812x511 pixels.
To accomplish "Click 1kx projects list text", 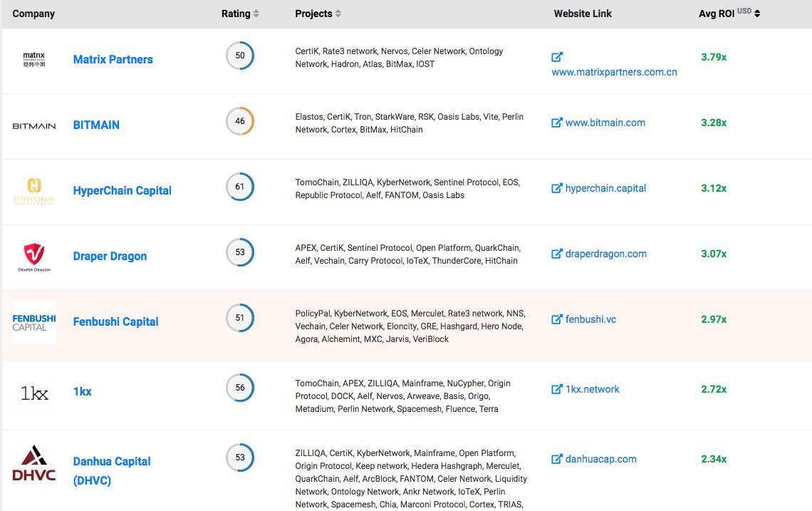I will pyautogui.click(x=403, y=396).
